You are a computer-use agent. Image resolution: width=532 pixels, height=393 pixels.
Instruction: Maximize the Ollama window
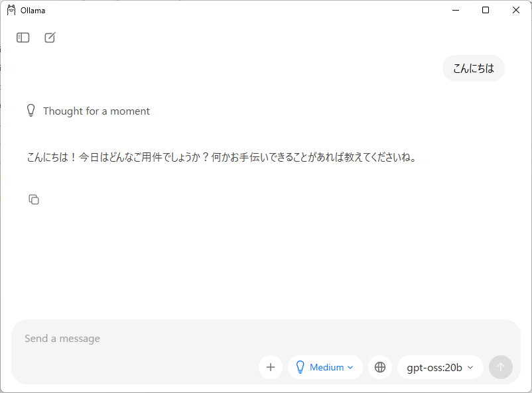tap(486, 10)
